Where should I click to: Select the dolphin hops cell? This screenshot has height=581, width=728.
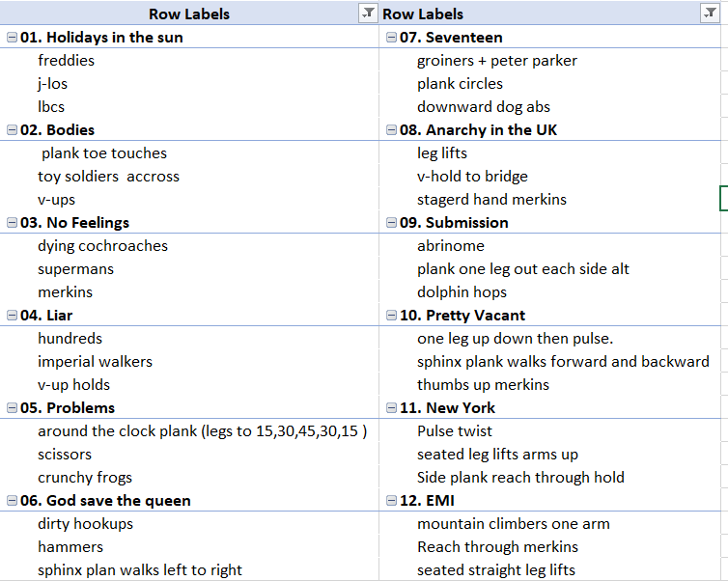point(462,292)
